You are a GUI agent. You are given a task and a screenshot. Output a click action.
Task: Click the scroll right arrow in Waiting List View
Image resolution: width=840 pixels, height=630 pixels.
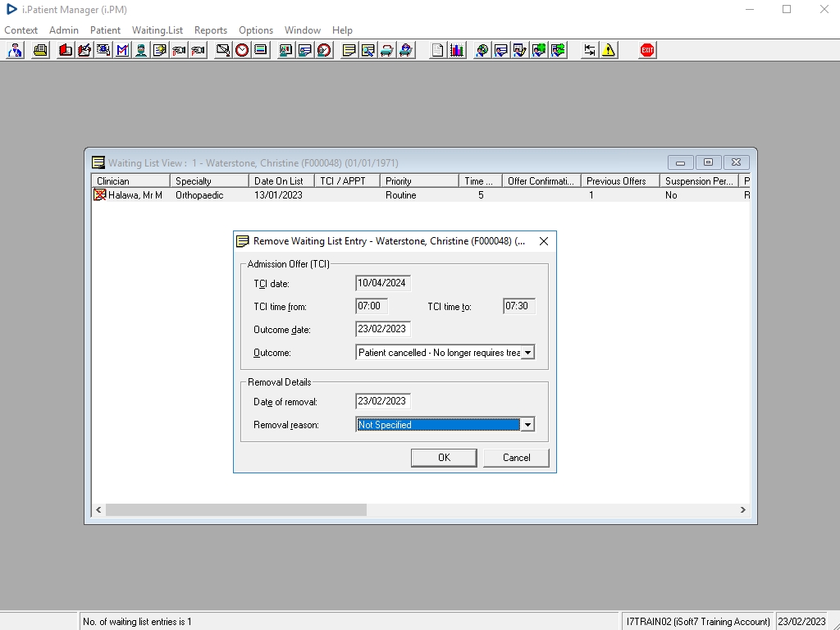pyautogui.click(x=742, y=509)
